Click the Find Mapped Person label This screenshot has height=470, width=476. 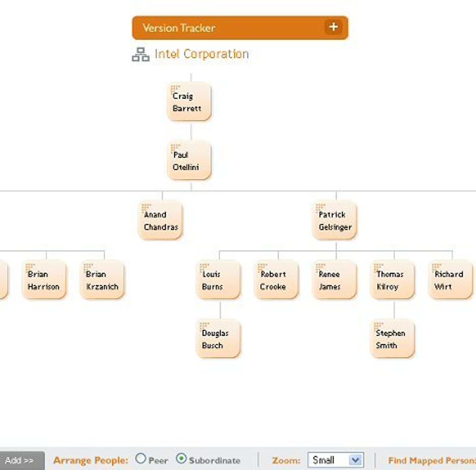432,460
